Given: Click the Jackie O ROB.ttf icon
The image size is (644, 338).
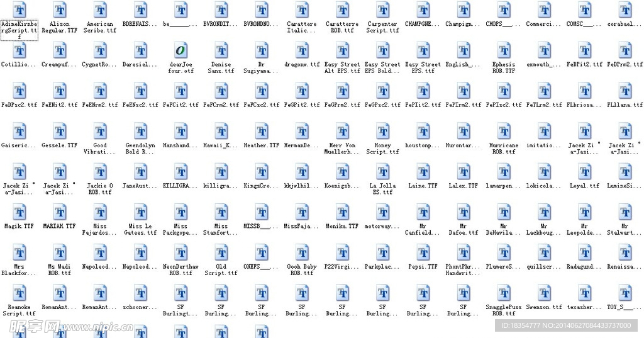Looking at the screenshot, I should pos(100,171).
